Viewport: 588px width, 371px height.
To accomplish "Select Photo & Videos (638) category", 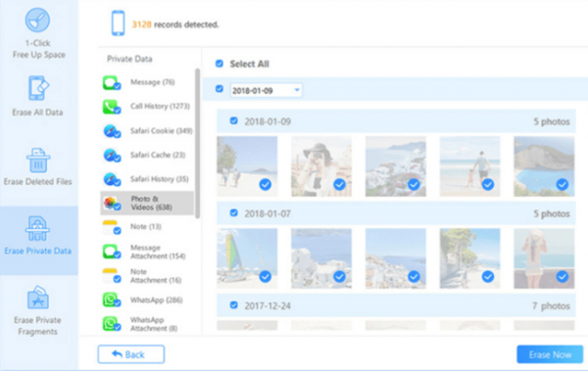I will pos(147,203).
